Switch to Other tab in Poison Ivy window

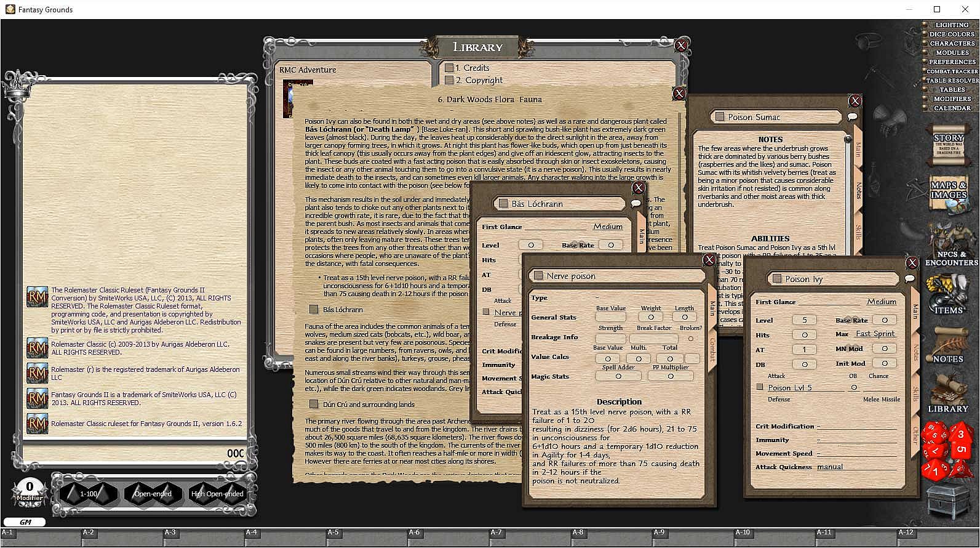coord(915,435)
